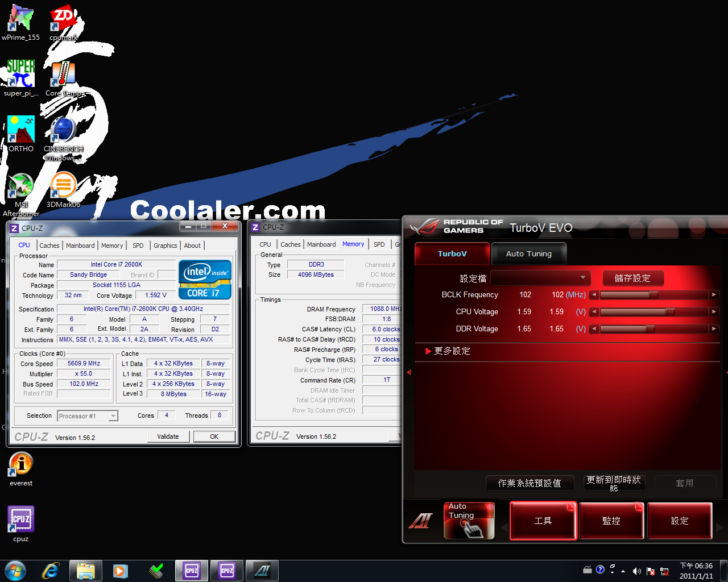Viewport: 728px width, 582px height.
Task: Click the BCLK Frequency slider handle
Action: (x=654, y=295)
